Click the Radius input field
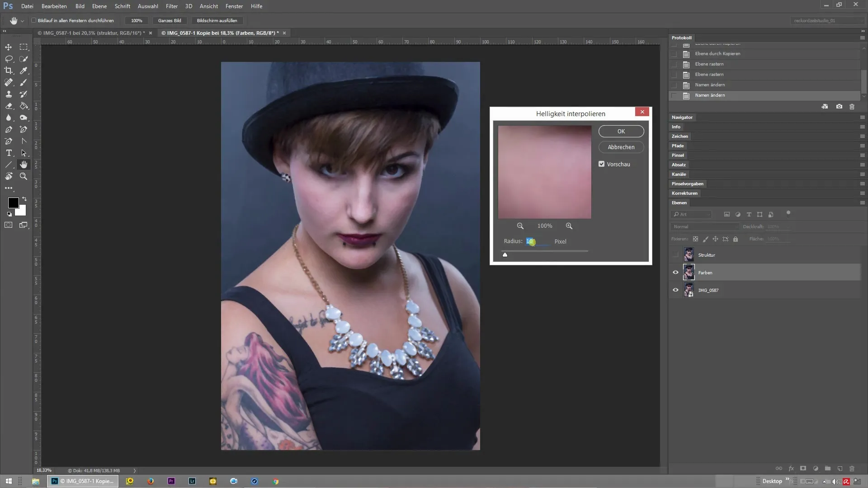868x488 pixels. [538, 241]
